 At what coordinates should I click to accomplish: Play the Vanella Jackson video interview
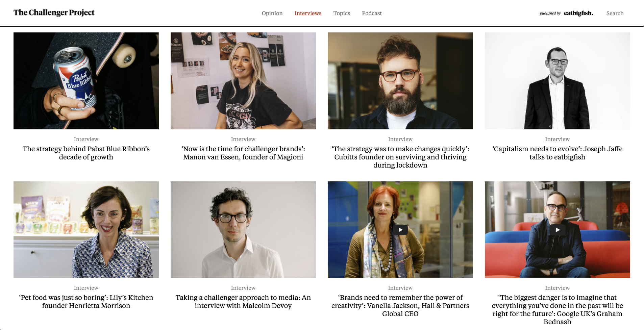[400, 230]
